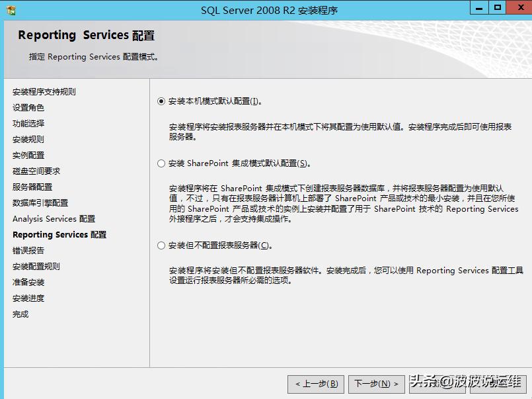Screen dimensions: 532x399
Task: Jump to the 安装规则 step
Action: [x=30, y=139]
